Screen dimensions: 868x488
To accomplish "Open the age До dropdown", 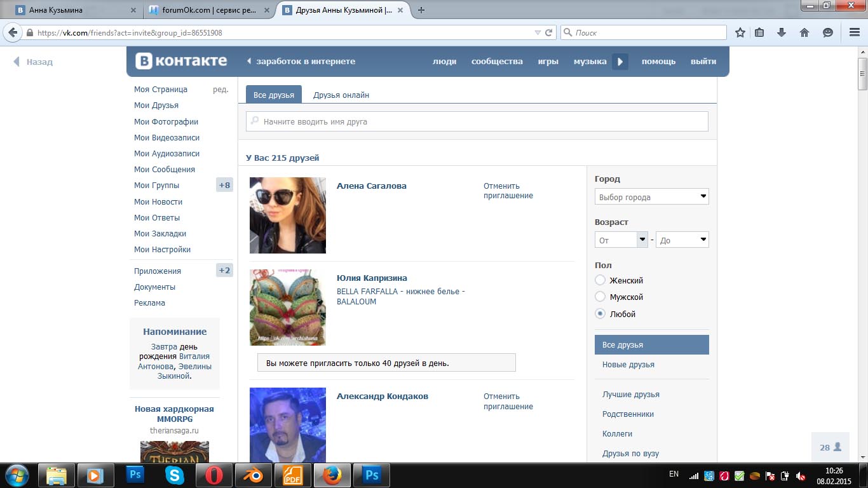I will (682, 240).
